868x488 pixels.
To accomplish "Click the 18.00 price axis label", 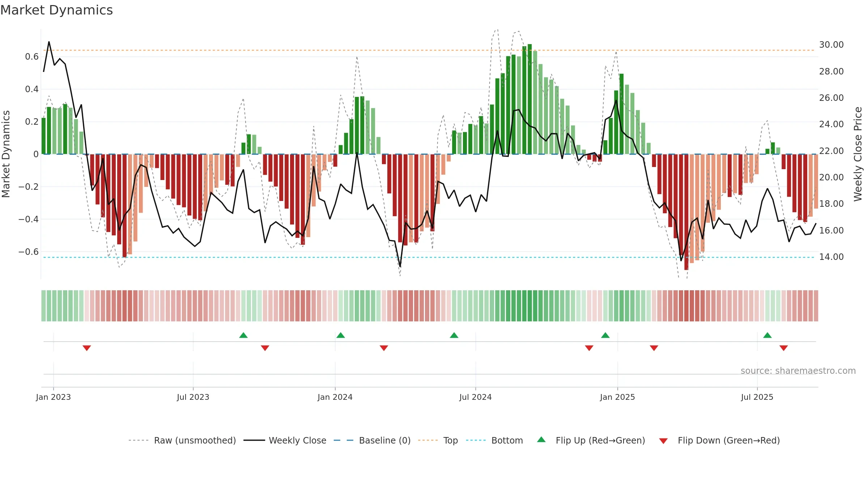I will point(831,204).
